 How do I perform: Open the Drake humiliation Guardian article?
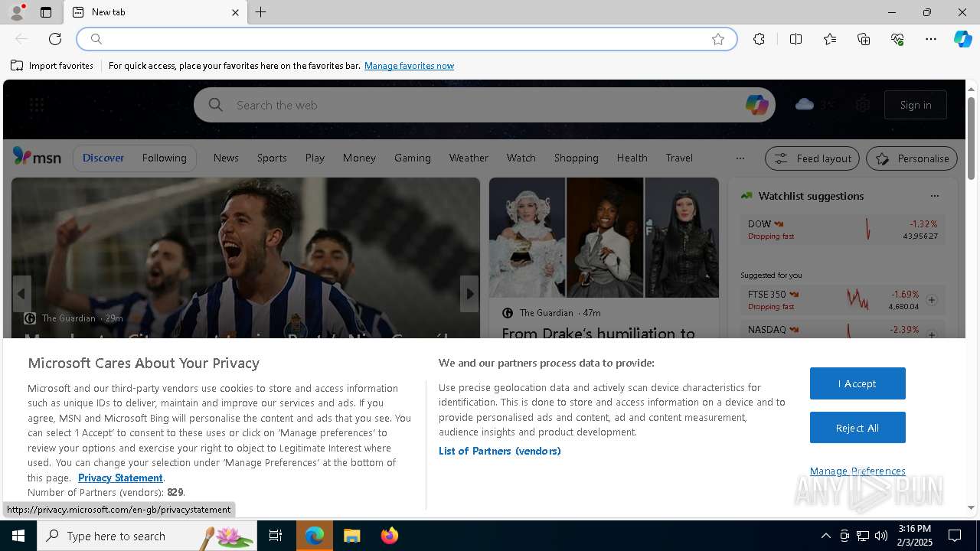(599, 334)
